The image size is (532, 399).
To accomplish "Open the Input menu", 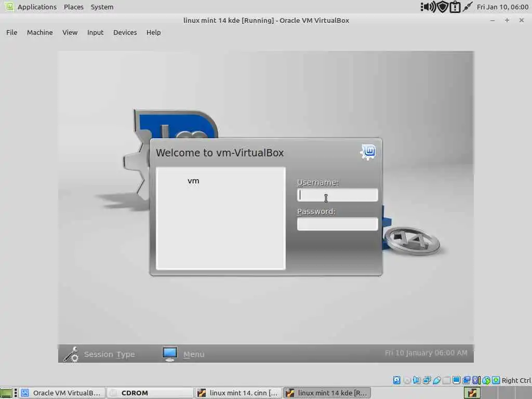I will click(96, 32).
